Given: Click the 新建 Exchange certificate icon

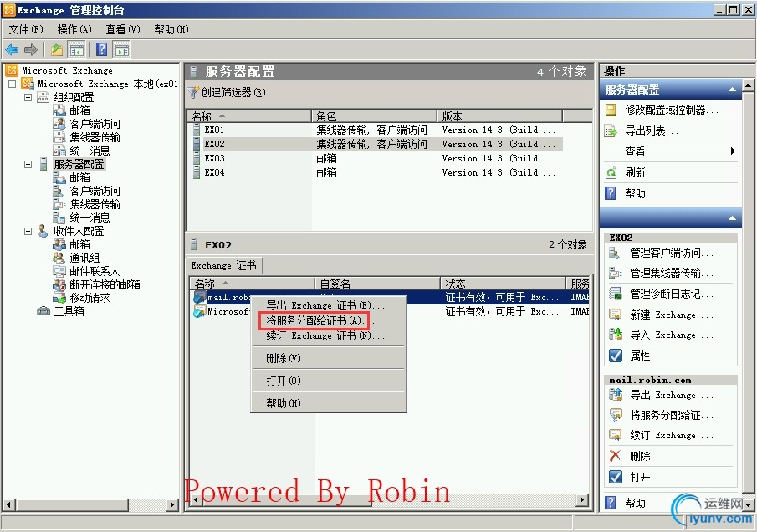Looking at the screenshot, I should point(615,315).
